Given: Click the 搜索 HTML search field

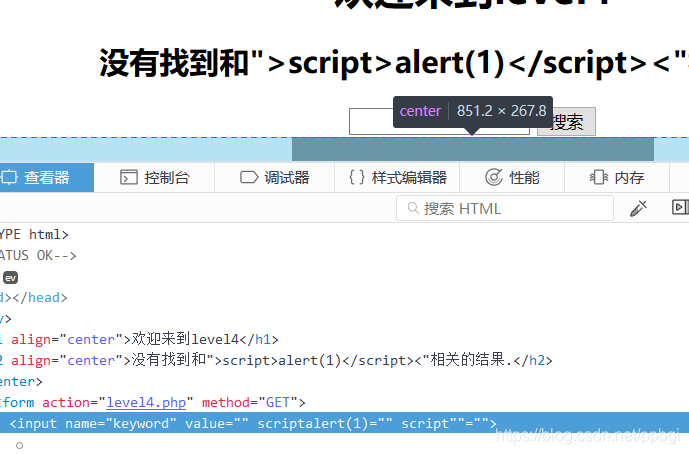Looking at the screenshot, I should [505, 208].
